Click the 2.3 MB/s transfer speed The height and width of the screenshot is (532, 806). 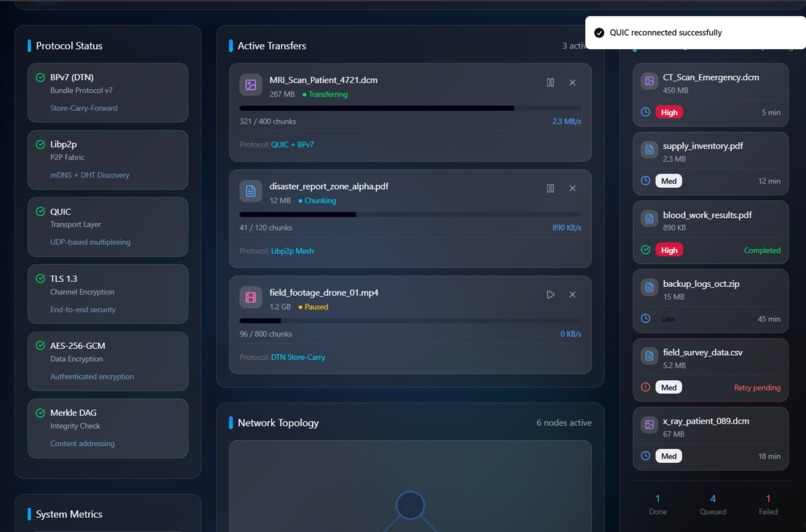coord(566,121)
